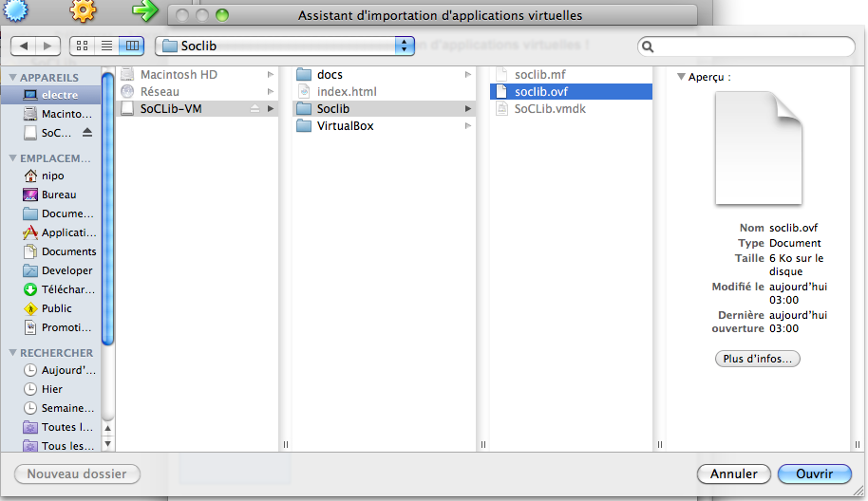Click Ouvrir to open file

click(x=814, y=473)
